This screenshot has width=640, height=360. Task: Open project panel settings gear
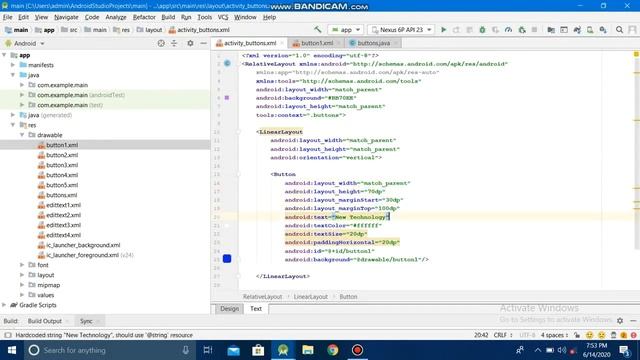pyautogui.click(x=190, y=43)
